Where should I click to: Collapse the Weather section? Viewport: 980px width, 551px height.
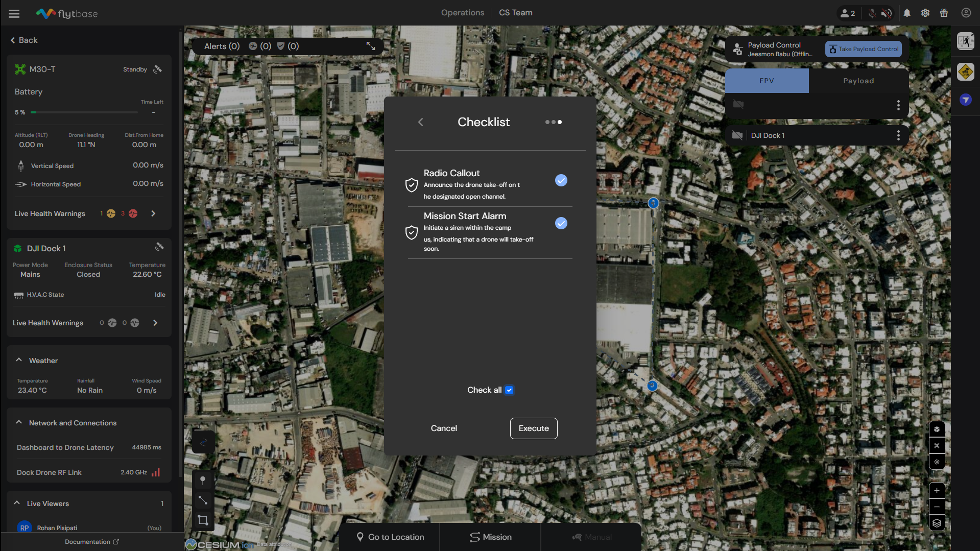click(19, 361)
